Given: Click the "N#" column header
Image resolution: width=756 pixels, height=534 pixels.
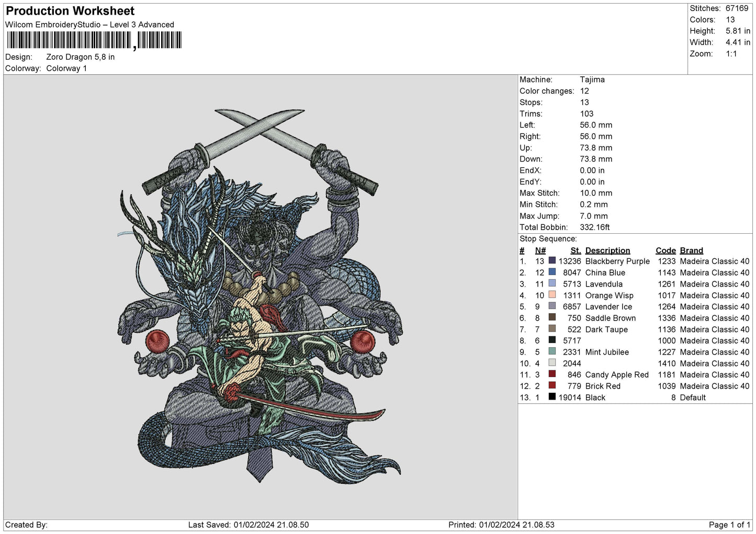Looking at the screenshot, I should pos(540,251).
